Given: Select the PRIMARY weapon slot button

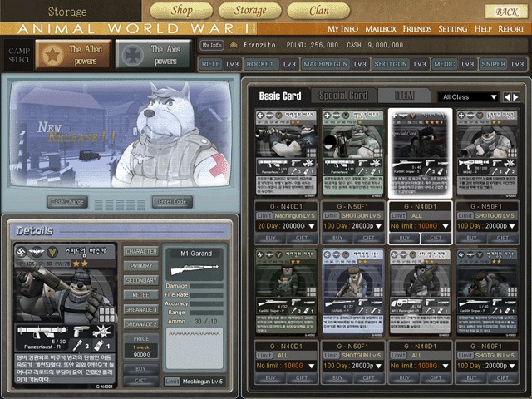Looking at the screenshot, I should point(140,266).
